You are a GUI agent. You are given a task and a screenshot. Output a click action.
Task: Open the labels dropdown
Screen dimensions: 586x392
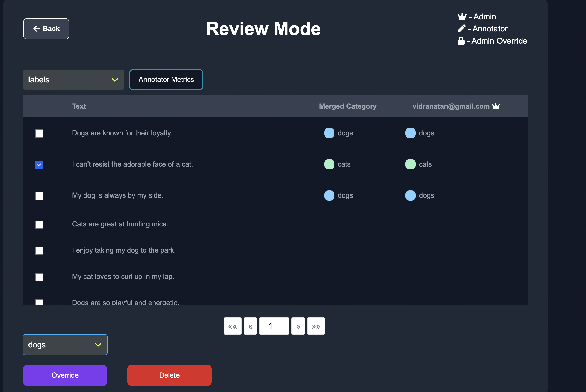tap(73, 80)
